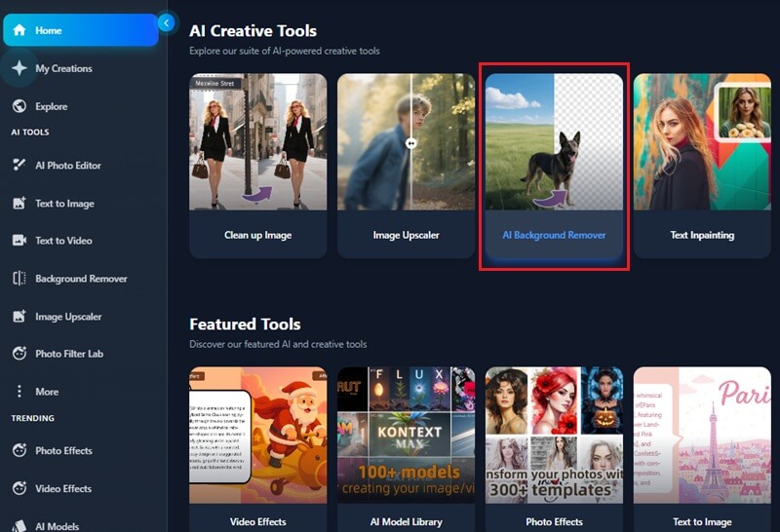This screenshot has width=780, height=532.
Task: Click the Text to Image sidebar icon
Action: coord(19,203)
